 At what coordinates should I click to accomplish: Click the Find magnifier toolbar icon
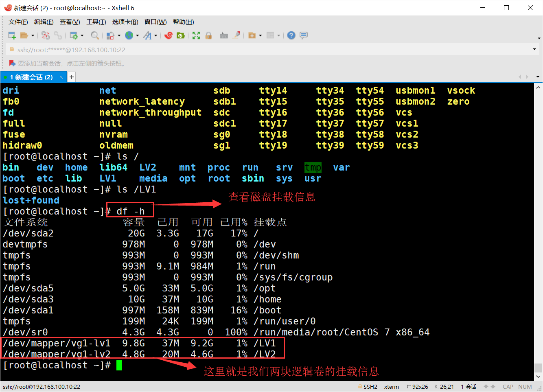click(94, 35)
